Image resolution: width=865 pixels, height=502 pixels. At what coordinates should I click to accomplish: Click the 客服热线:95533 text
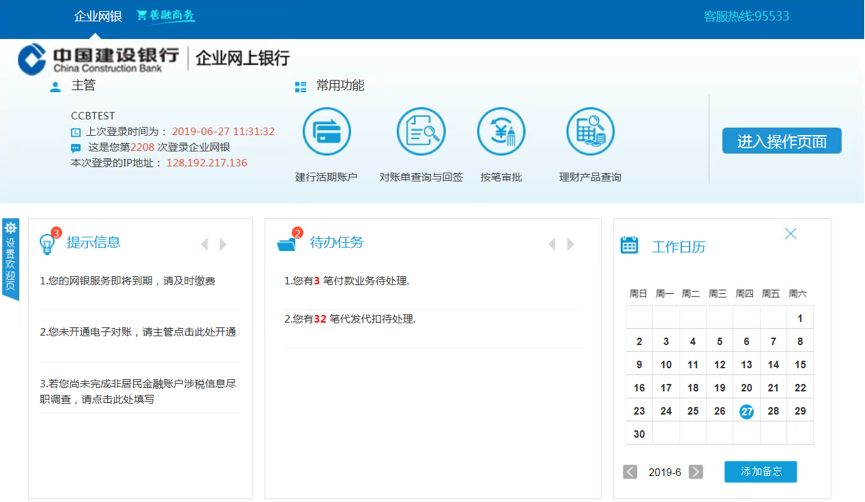pos(746,16)
